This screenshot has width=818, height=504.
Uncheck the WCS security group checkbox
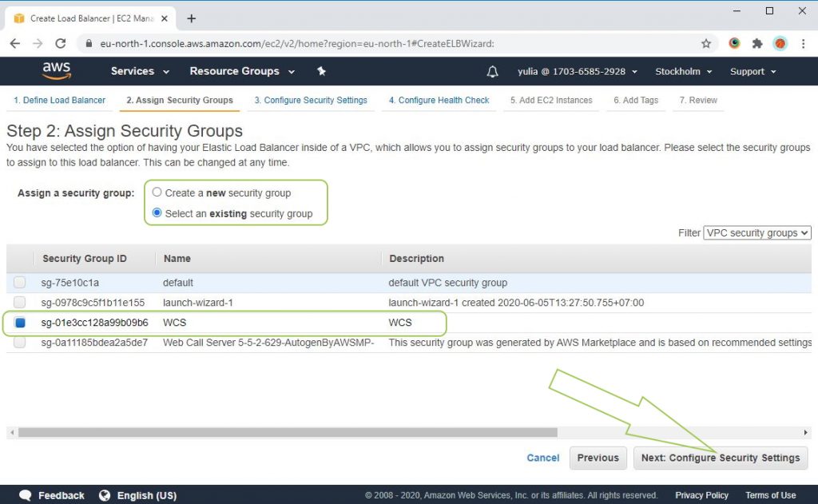pos(20,323)
